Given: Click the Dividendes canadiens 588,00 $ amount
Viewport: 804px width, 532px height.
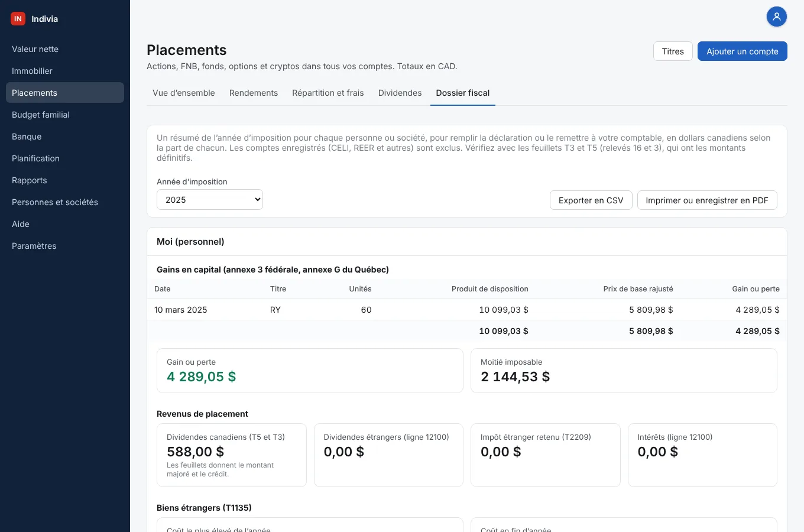Looking at the screenshot, I should click(195, 452).
